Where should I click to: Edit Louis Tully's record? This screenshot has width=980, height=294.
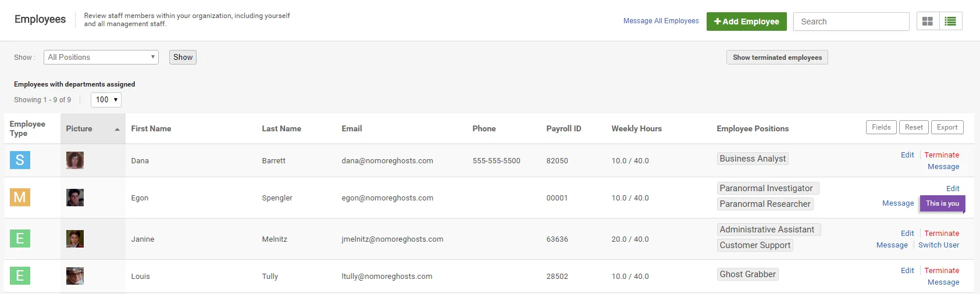(907, 270)
